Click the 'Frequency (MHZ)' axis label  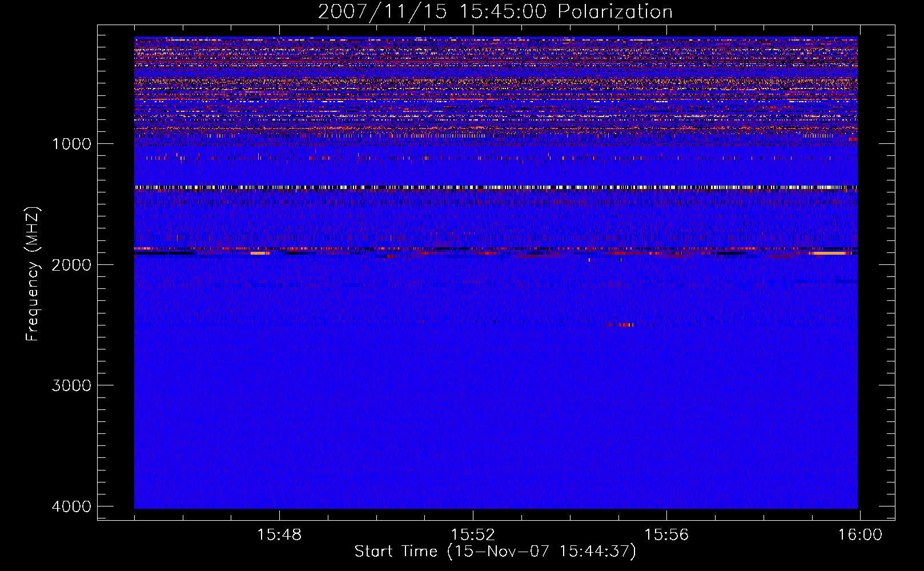click(33, 274)
